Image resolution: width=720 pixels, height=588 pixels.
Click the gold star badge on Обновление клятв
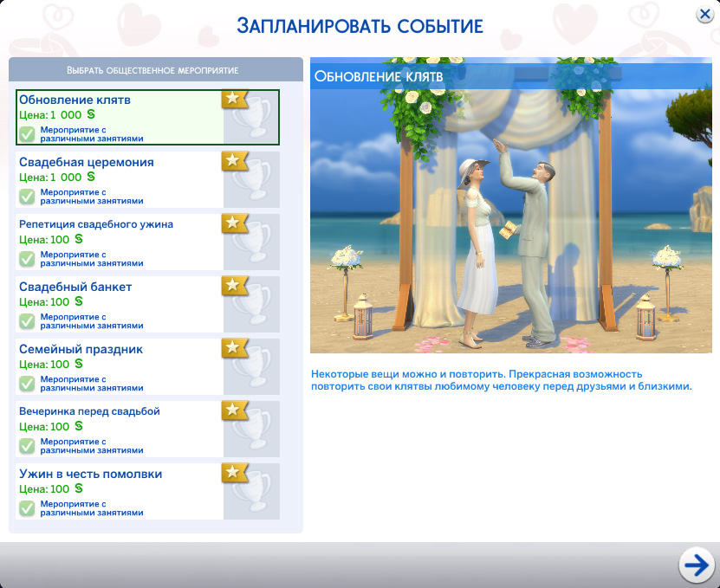click(234, 99)
